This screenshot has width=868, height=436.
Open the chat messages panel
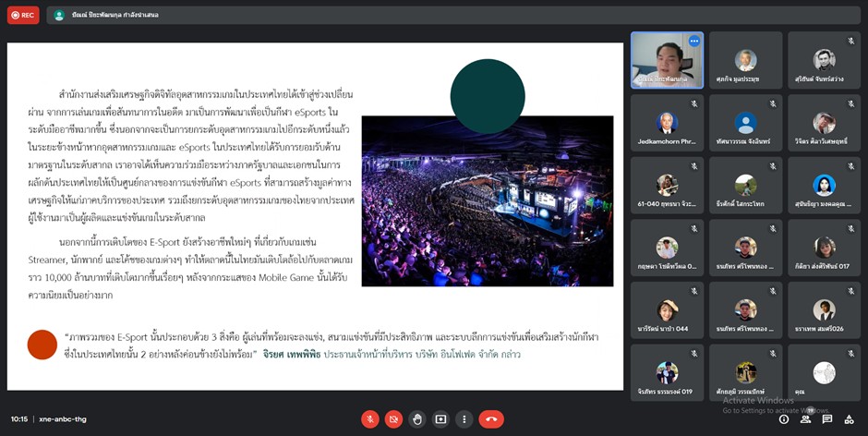click(827, 419)
